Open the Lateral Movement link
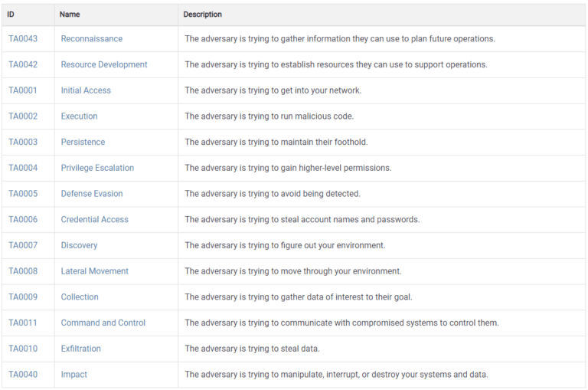The height and width of the screenshot is (390, 588). coord(94,271)
